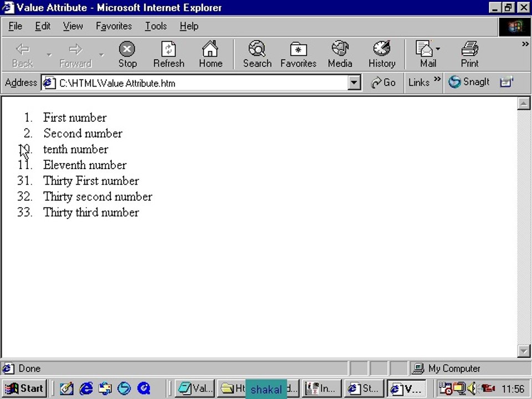The height and width of the screenshot is (399, 532).
Task: Click the 'Done' status bar text
Action: pyautogui.click(x=29, y=369)
